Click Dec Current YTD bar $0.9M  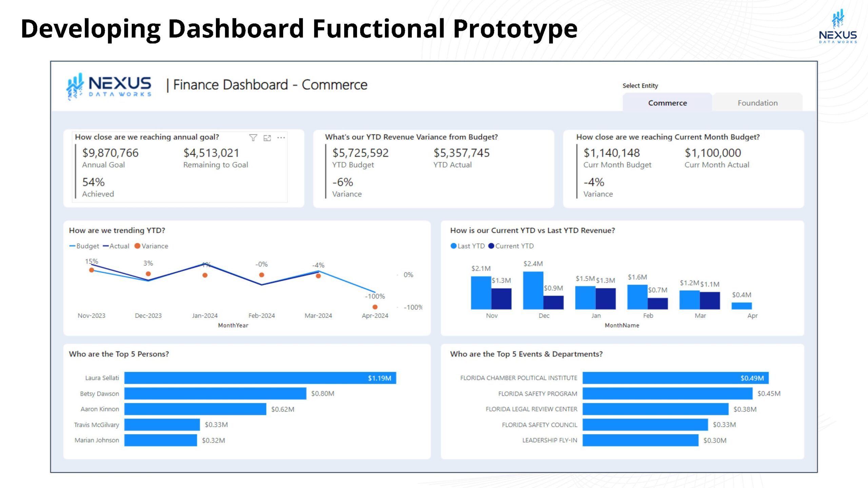point(554,303)
